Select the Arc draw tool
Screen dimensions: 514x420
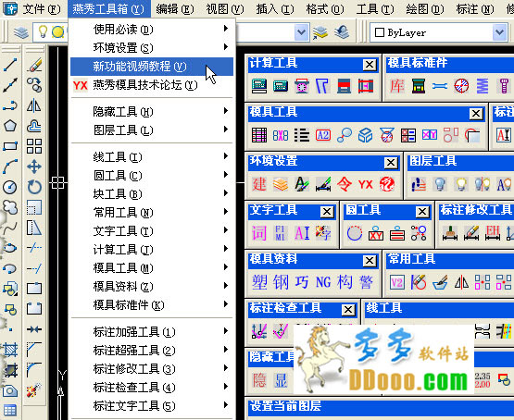(10, 167)
